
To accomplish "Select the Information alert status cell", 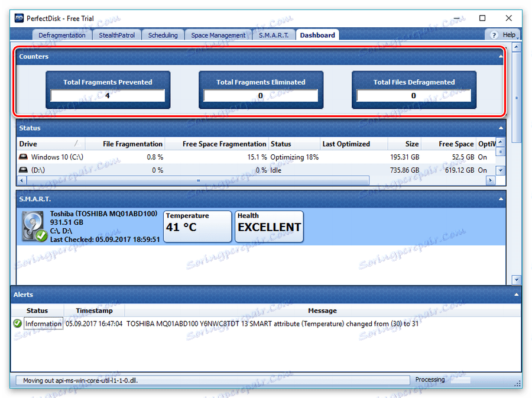I will coord(43,323).
